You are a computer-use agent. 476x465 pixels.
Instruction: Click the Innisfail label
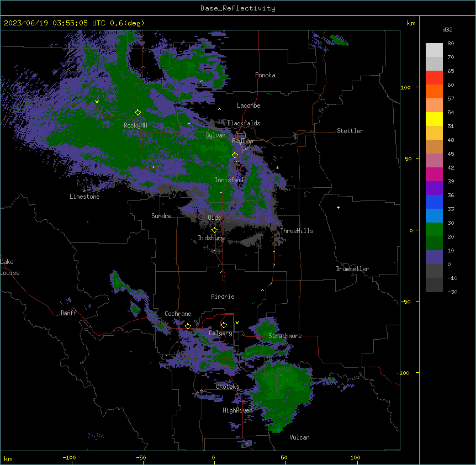click(x=229, y=180)
